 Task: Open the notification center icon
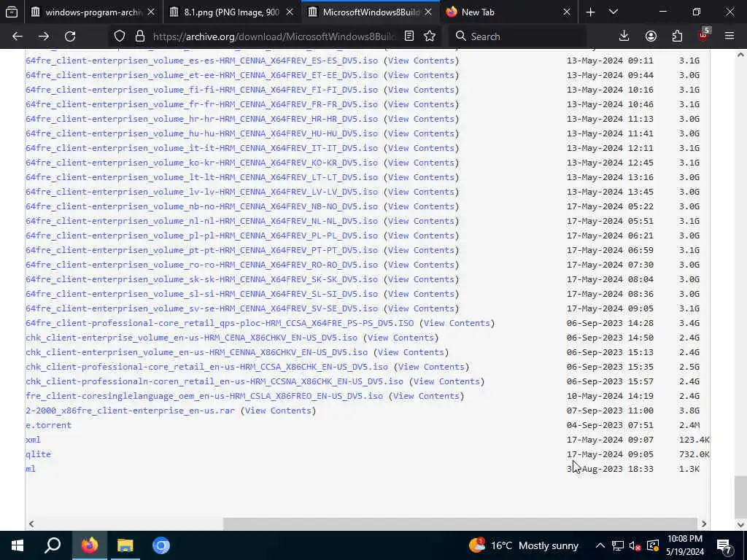click(x=724, y=545)
